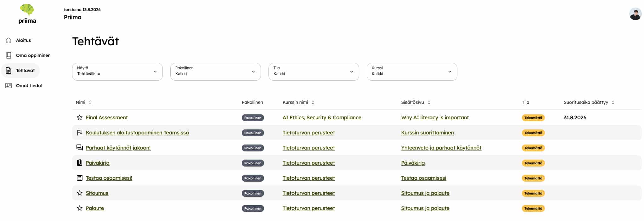The height and width of the screenshot is (221, 644).
Task: Click the Tila column header
Action: (x=526, y=102)
